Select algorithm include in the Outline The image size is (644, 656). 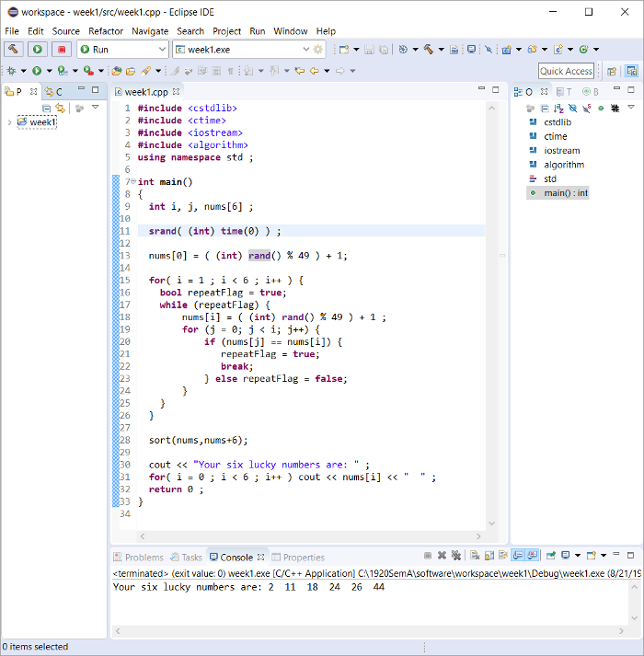point(564,165)
